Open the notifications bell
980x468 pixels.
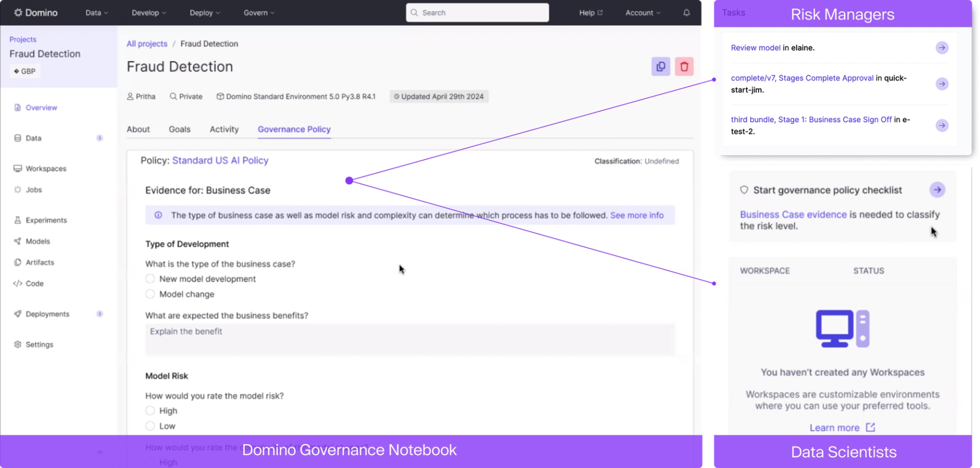[x=687, y=13]
